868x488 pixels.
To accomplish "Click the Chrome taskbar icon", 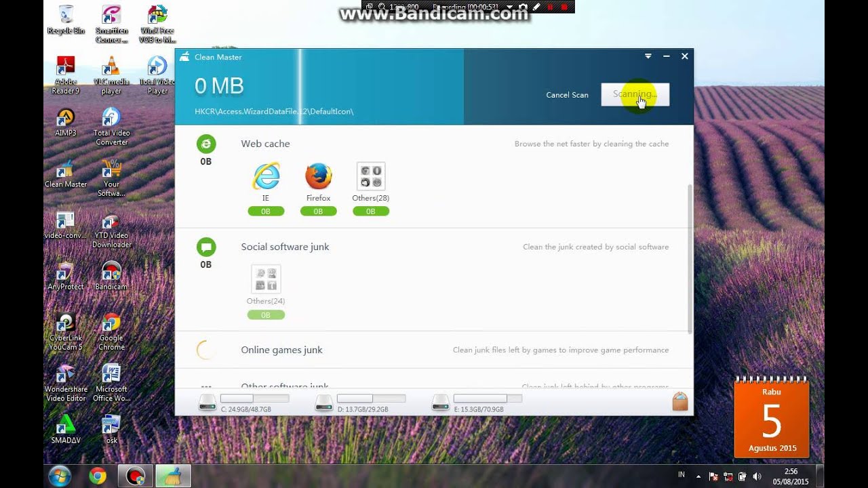I will pyautogui.click(x=98, y=476).
